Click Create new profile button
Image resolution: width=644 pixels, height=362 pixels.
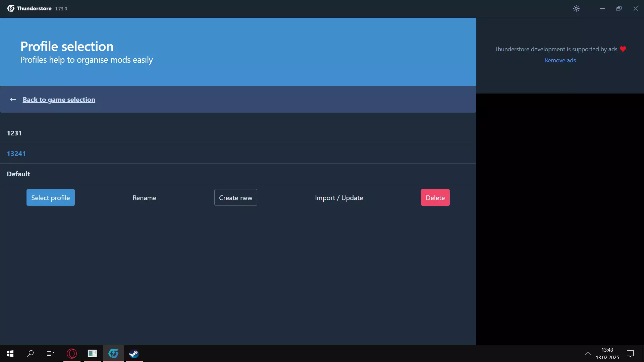[x=235, y=198]
